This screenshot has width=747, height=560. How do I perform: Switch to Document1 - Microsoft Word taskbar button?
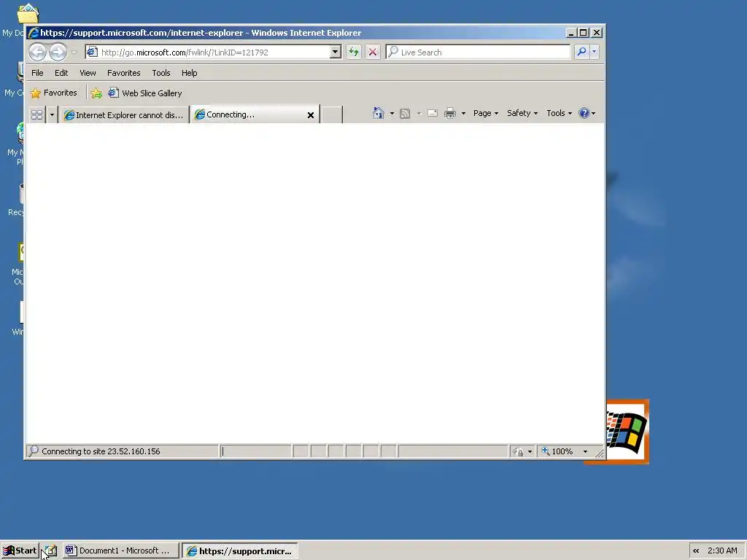point(121,551)
